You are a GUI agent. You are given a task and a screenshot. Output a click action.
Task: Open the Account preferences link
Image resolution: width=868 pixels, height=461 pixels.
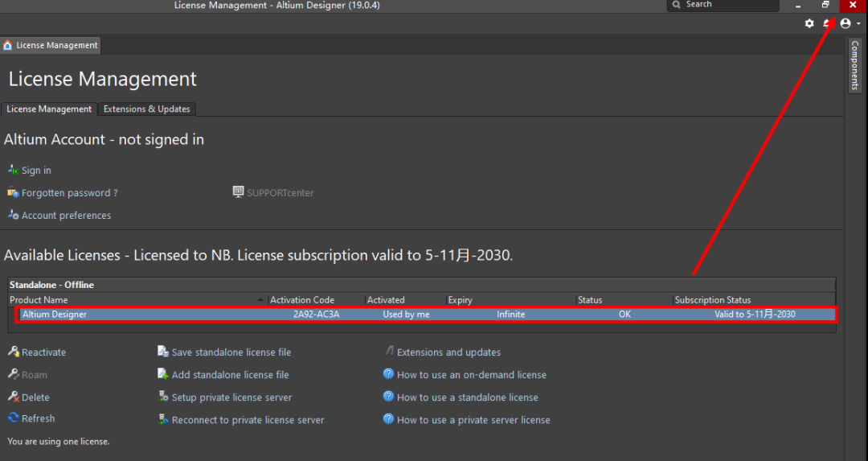coord(67,216)
